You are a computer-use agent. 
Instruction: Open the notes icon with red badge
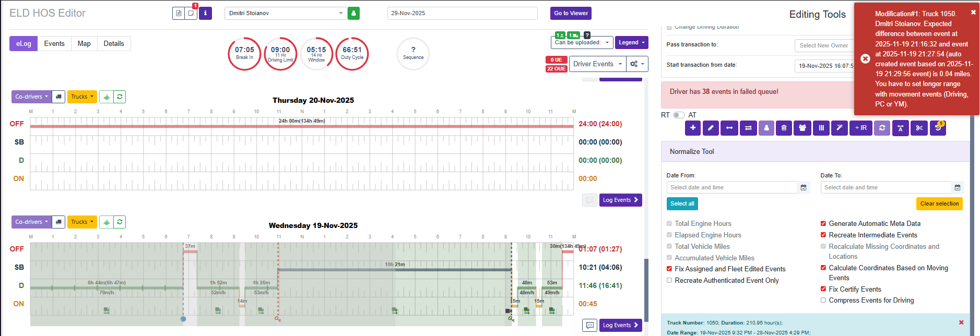click(192, 13)
